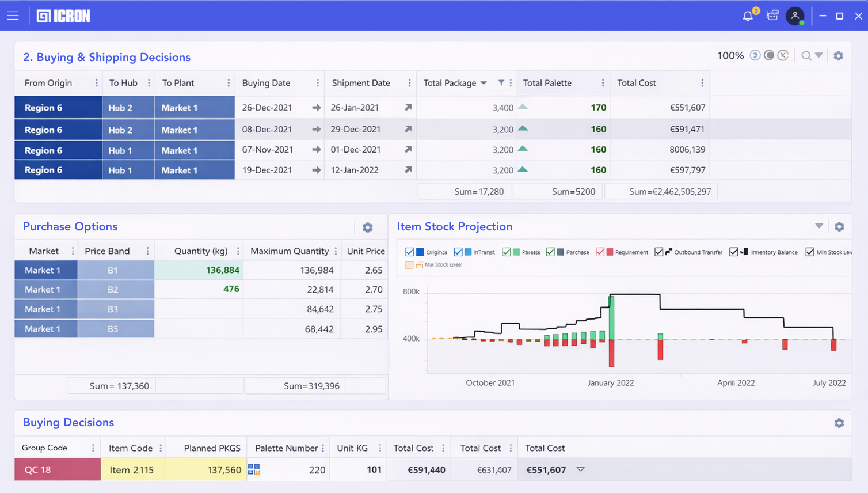The height and width of the screenshot is (493, 868).
Task: Open Purchase Options settings gear
Action: coord(368,227)
